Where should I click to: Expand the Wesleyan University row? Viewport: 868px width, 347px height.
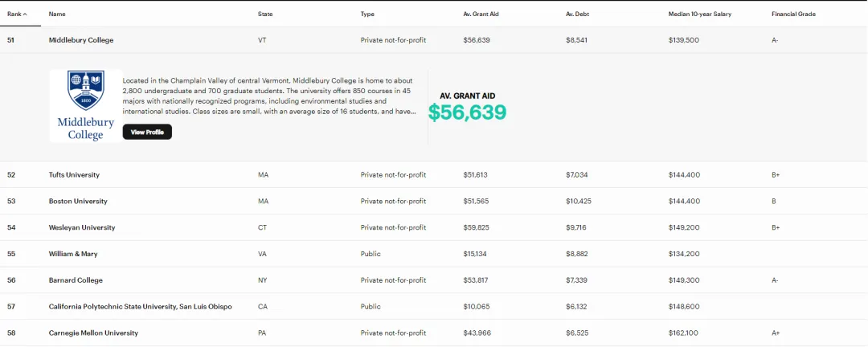point(81,228)
